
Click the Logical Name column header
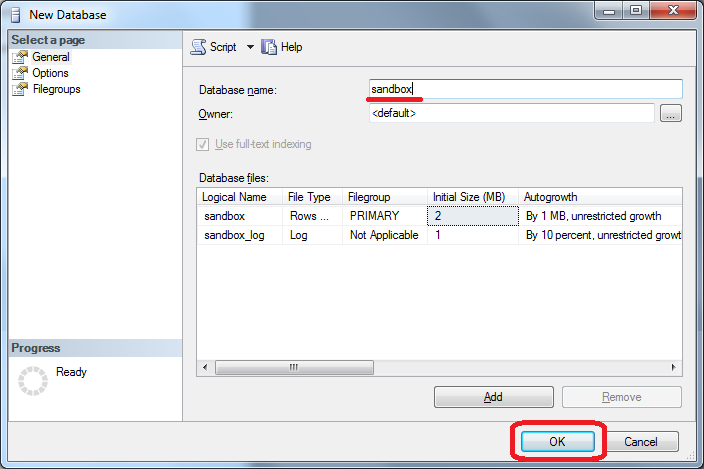(239, 197)
